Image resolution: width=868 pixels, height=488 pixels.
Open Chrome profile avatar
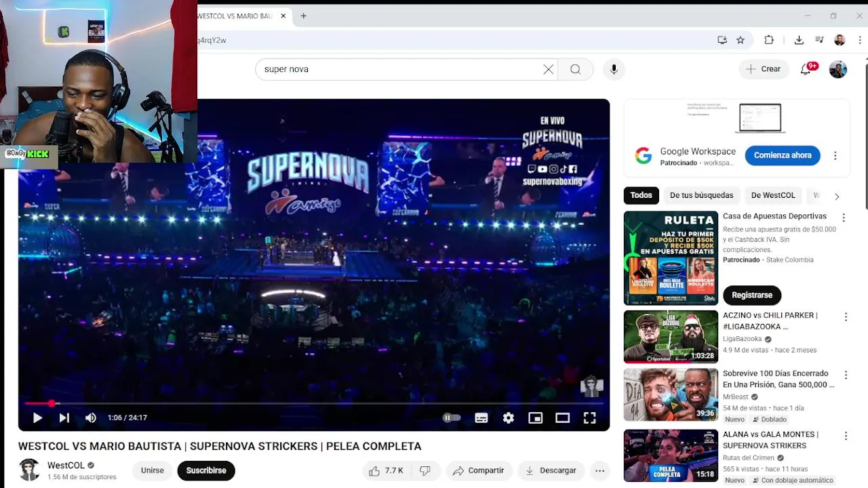click(x=840, y=40)
